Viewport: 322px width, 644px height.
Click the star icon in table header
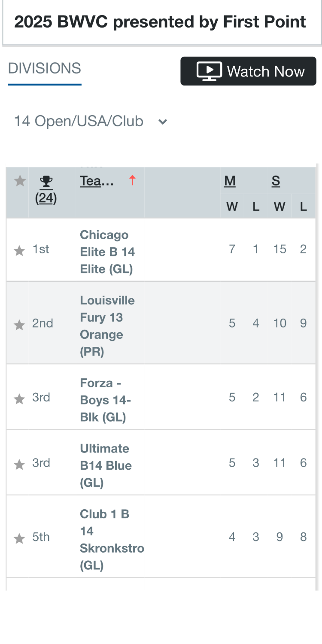(20, 181)
